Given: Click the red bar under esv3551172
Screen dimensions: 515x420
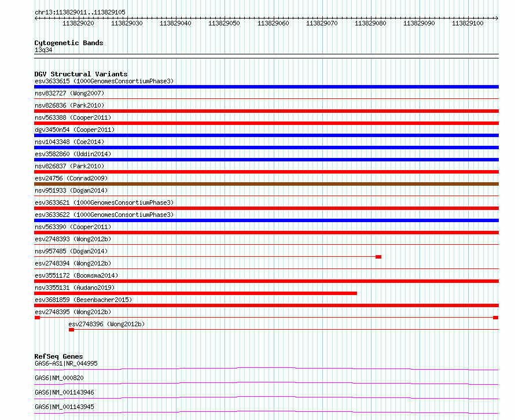Looking at the screenshot, I should (x=266, y=281).
